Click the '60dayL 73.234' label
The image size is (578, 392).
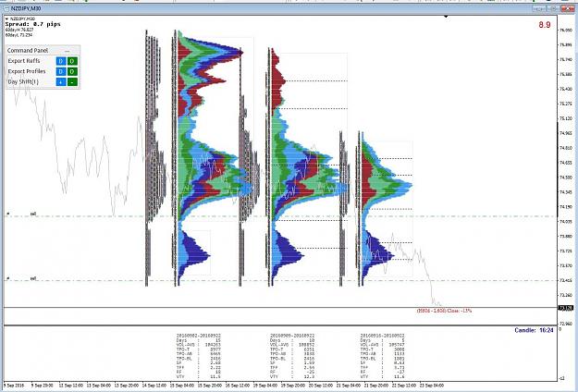coord(18,35)
